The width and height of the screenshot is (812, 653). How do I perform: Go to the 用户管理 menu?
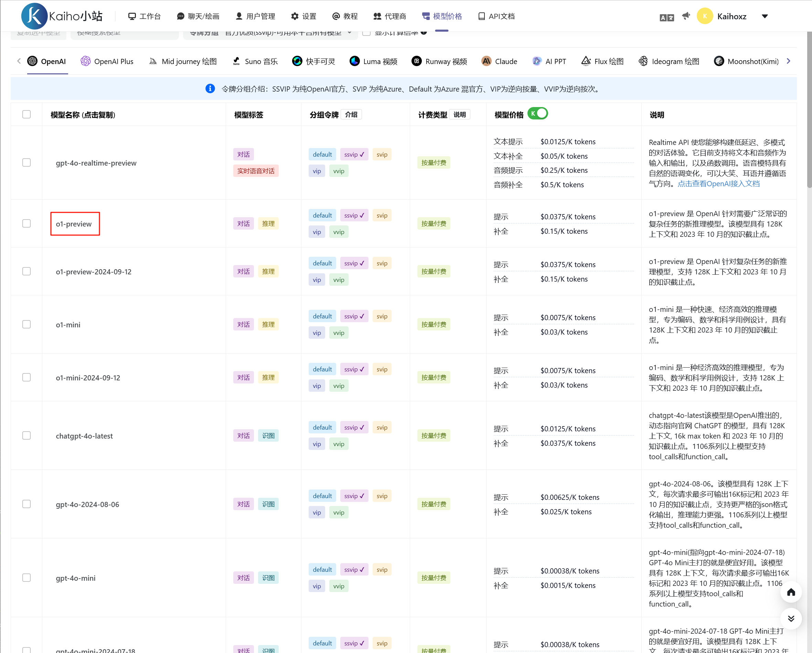[255, 16]
